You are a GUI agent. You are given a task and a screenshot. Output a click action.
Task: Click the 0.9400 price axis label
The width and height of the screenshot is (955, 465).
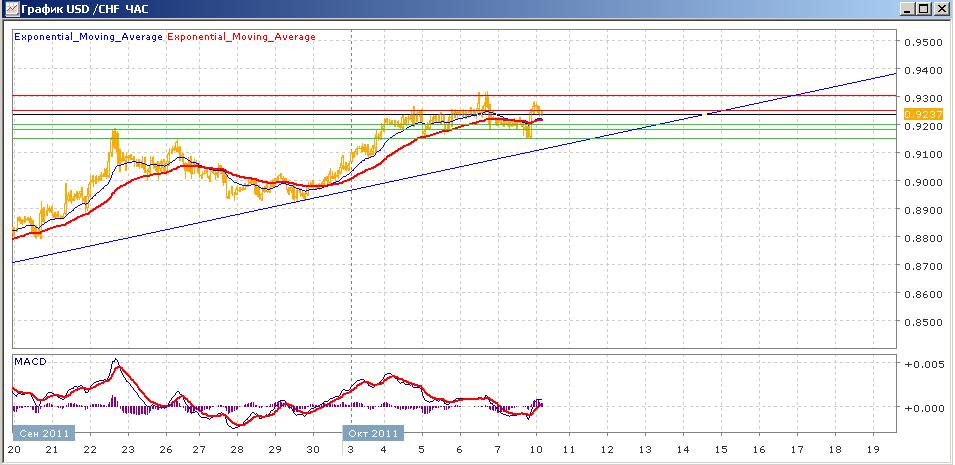pyautogui.click(x=923, y=70)
